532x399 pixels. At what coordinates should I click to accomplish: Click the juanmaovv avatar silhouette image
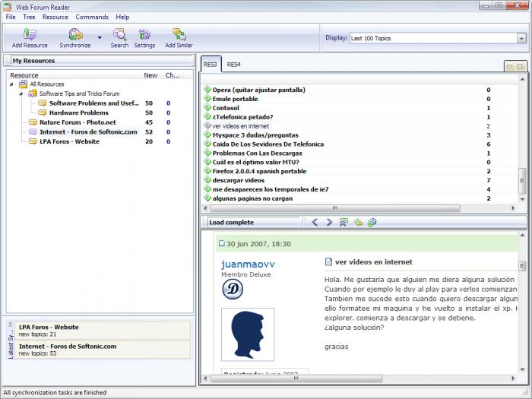click(x=248, y=334)
